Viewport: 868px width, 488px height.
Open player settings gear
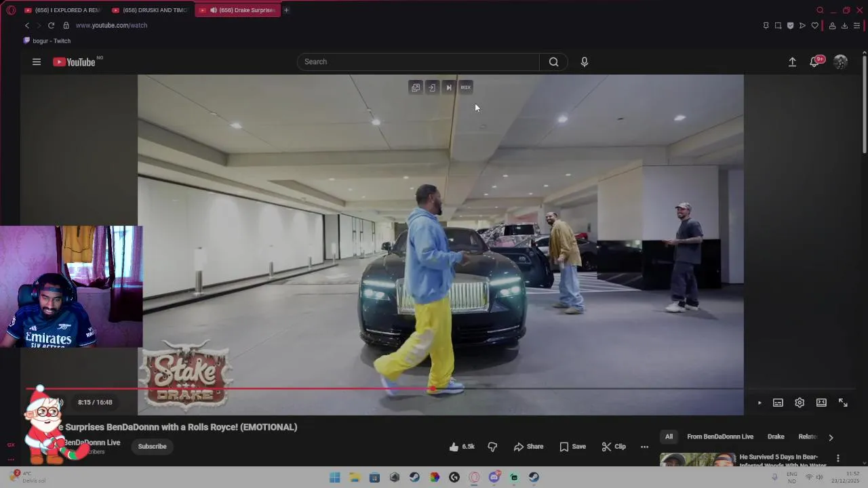[800, 403]
